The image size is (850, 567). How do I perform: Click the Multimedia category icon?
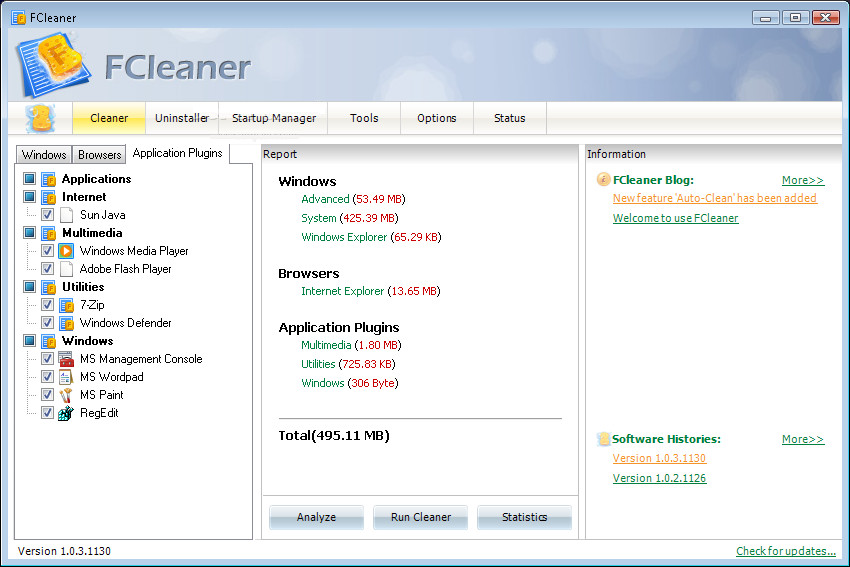[x=49, y=233]
